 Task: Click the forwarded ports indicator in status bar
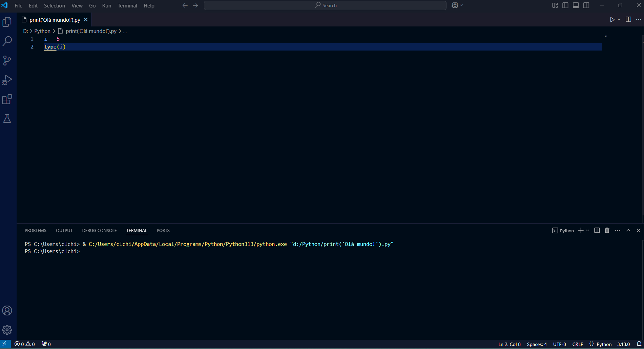46,344
